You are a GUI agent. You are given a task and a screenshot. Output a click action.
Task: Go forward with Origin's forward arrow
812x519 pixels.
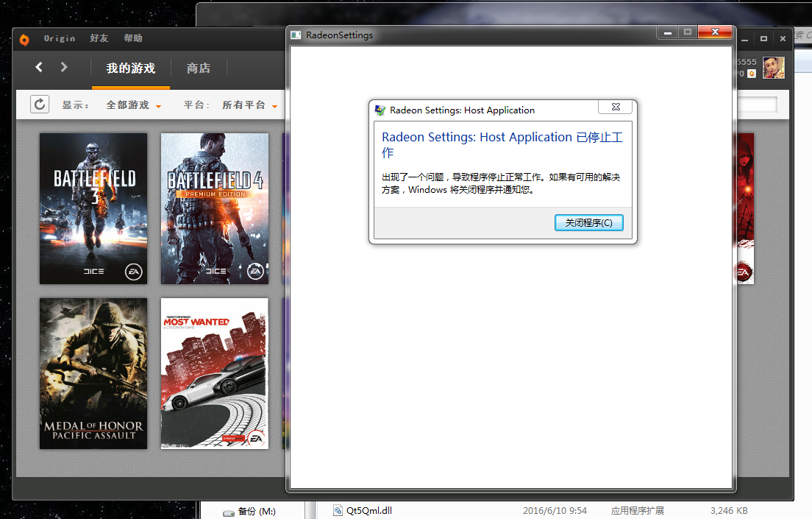click(64, 67)
